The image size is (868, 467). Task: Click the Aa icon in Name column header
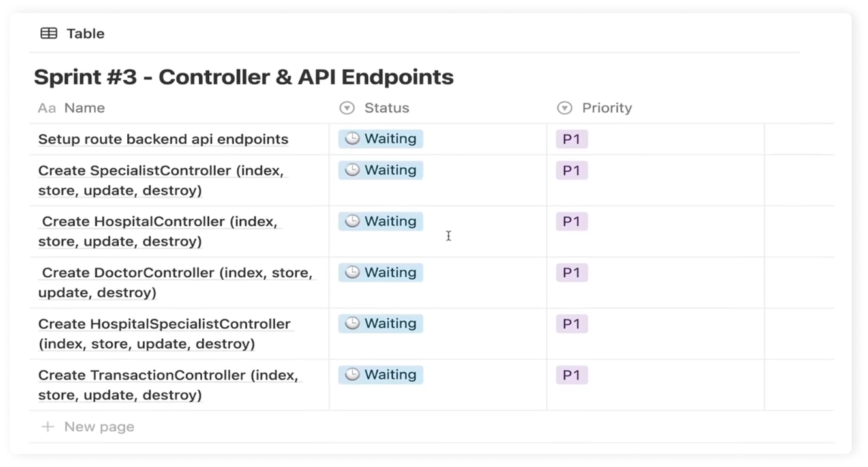[x=46, y=108]
